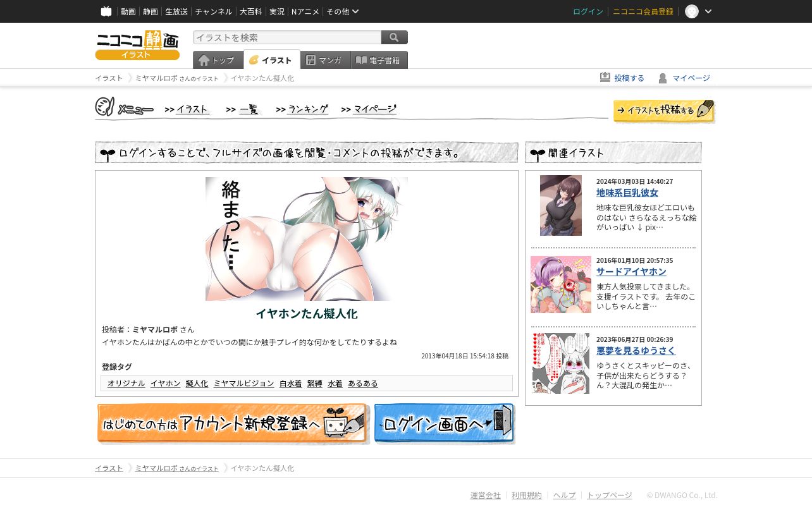Expand the その他 dropdown menu

[343, 11]
